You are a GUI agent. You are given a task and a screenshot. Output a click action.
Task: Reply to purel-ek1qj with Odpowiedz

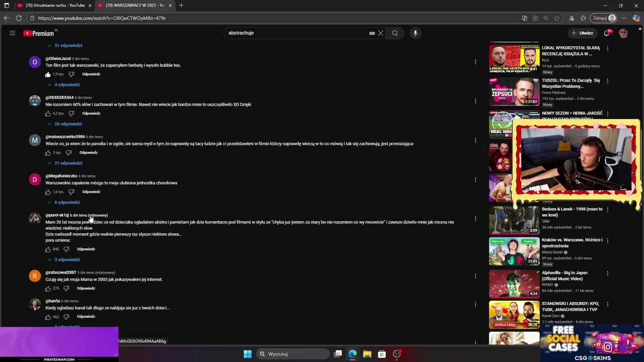pos(86,249)
